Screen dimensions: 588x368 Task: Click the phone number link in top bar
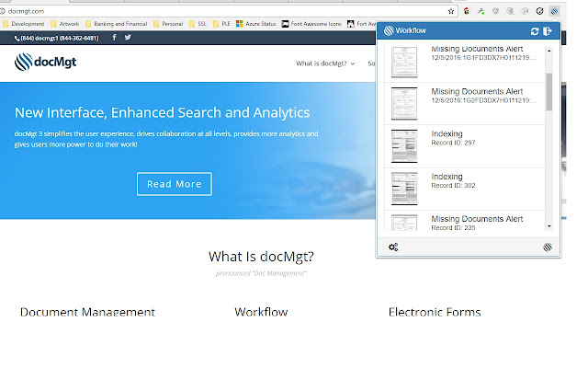tap(57, 38)
